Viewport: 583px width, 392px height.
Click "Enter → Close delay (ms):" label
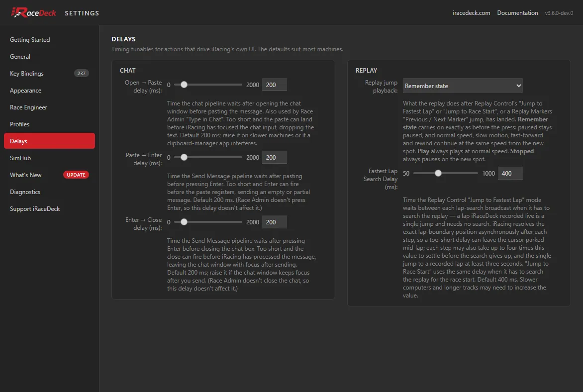(x=143, y=223)
